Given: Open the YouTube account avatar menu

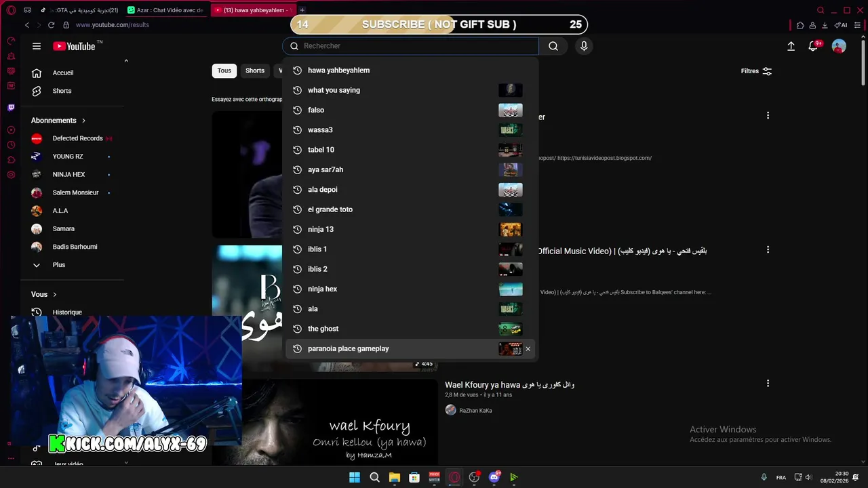Looking at the screenshot, I should 839,46.
